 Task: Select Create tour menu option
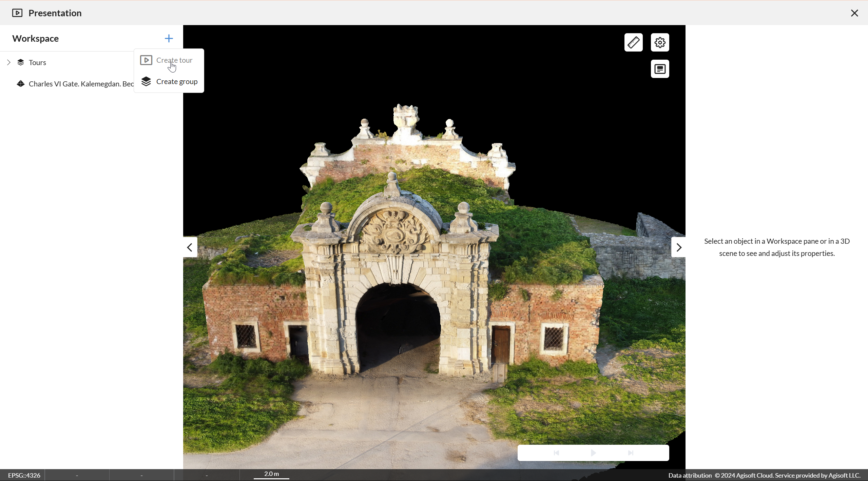point(174,60)
